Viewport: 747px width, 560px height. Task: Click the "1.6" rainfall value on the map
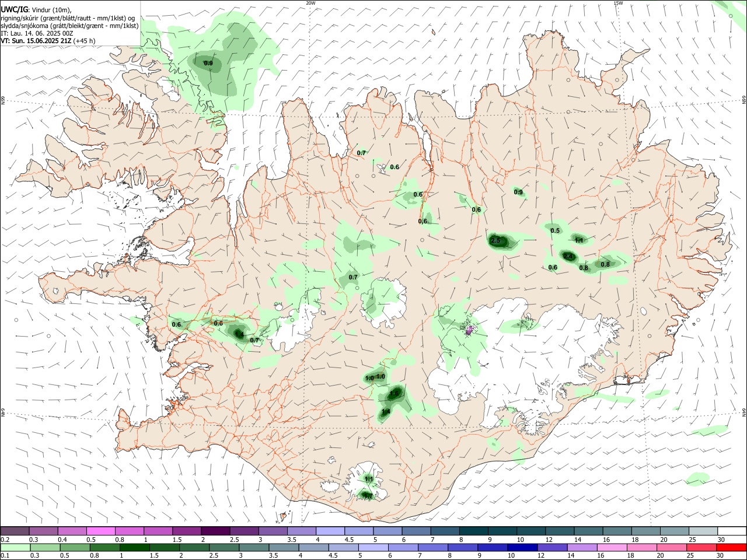point(395,394)
